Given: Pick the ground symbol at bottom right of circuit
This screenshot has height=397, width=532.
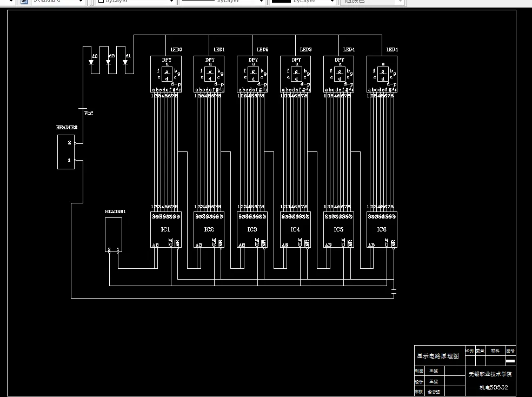Looking at the screenshot, I should point(394,292).
